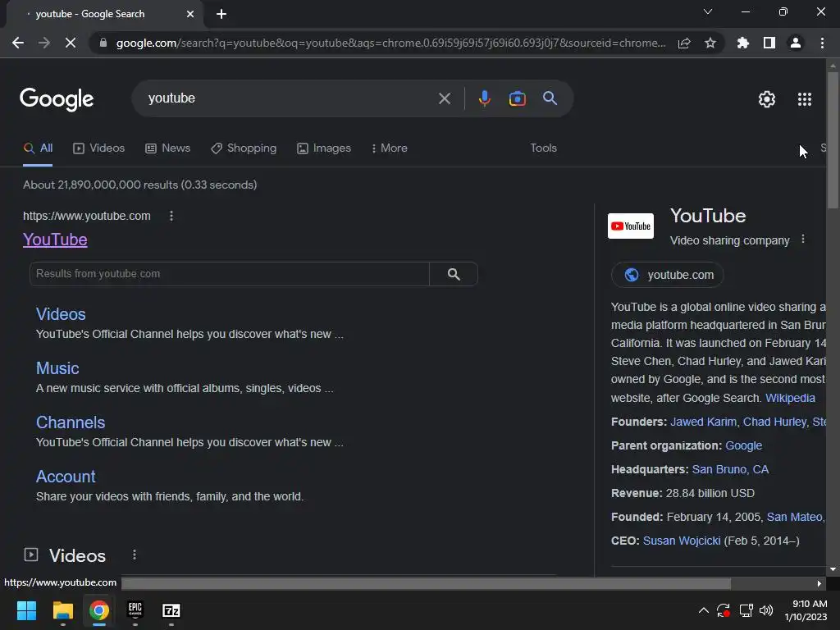Open the Wikipedia link
This screenshot has height=630, width=840.
(x=790, y=398)
